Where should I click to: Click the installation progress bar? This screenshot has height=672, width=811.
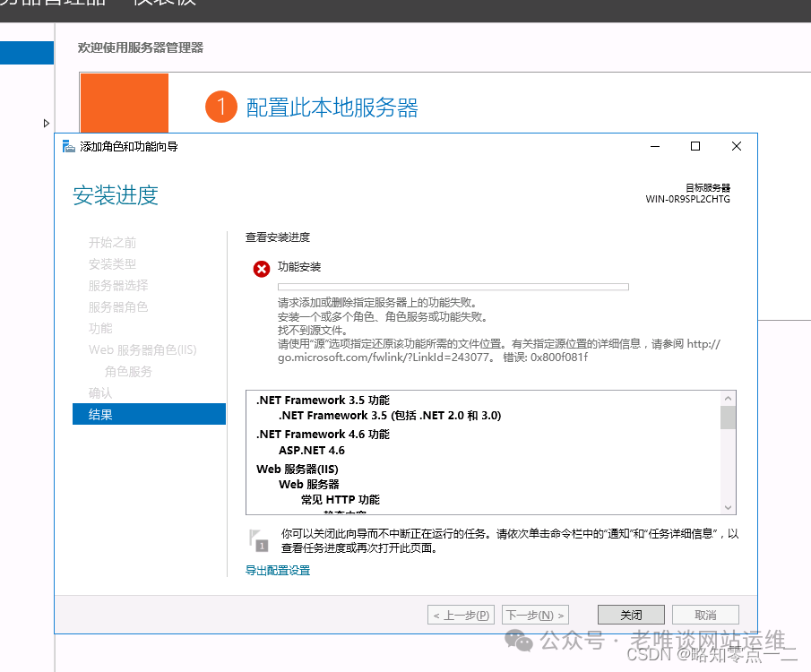[453, 287]
